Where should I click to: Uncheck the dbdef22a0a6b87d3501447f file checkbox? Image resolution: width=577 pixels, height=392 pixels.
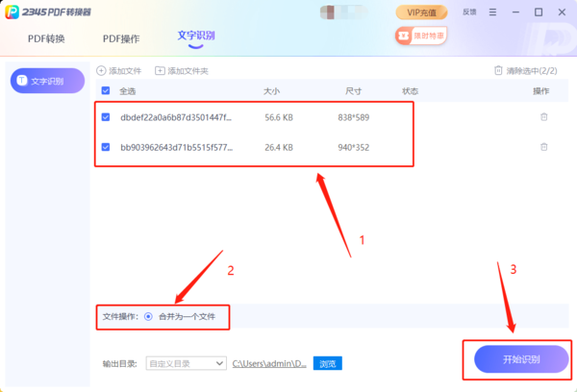pos(106,117)
